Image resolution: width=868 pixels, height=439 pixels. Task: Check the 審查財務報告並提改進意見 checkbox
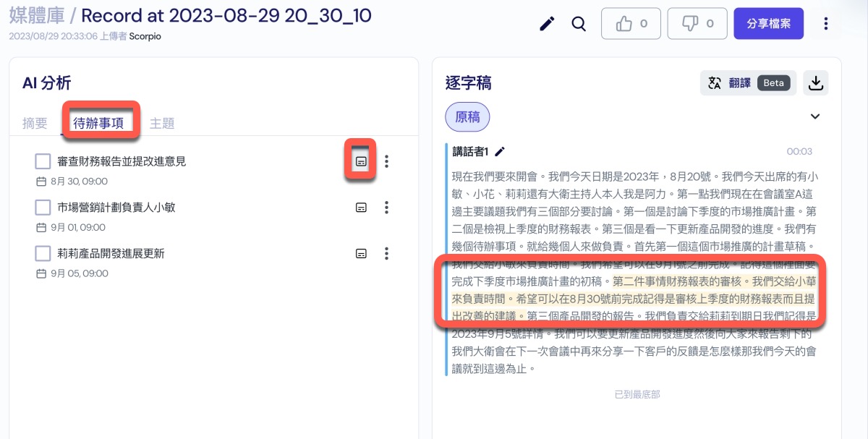tap(43, 161)
